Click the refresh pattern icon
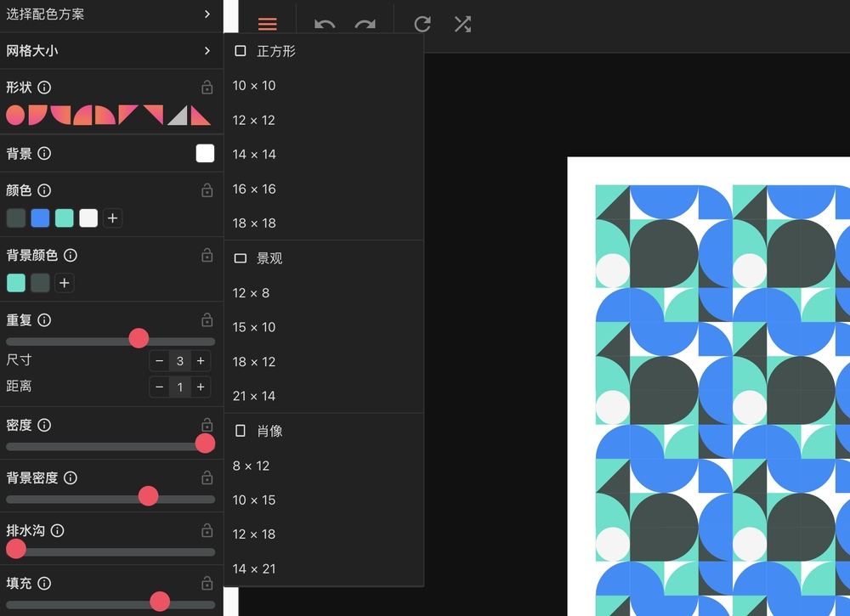The height and width of the screenshot is (616, 850). [x=422, y=24]
